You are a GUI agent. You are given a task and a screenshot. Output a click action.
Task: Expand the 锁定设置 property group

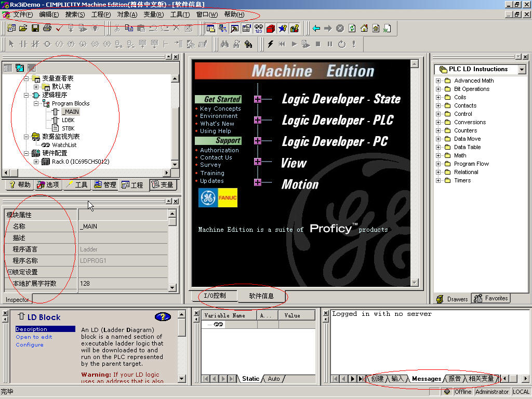pos(10,272)
